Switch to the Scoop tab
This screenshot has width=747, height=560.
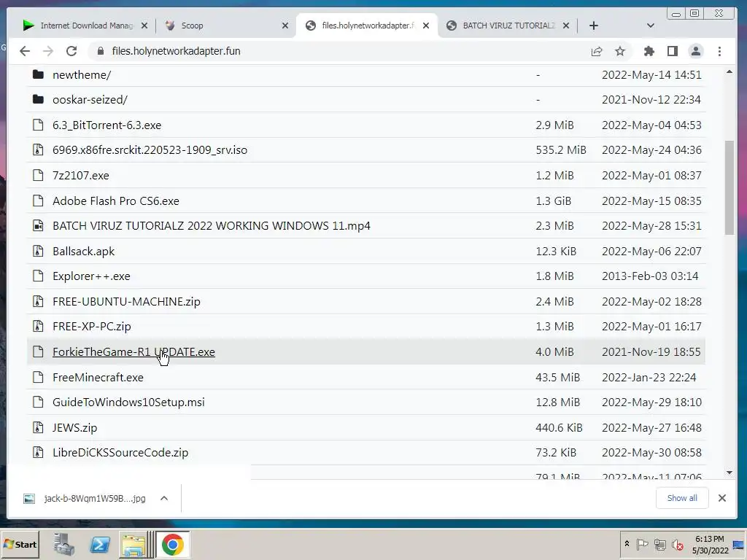click(224, 26)
